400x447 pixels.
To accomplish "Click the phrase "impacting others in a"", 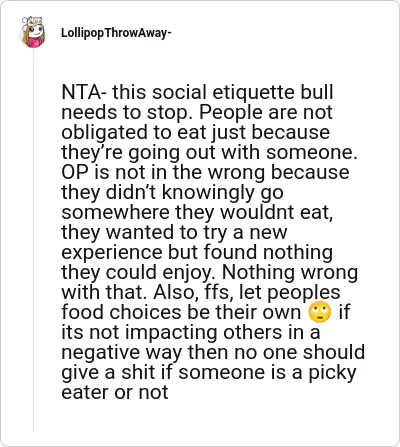I will tap(222, 332).
